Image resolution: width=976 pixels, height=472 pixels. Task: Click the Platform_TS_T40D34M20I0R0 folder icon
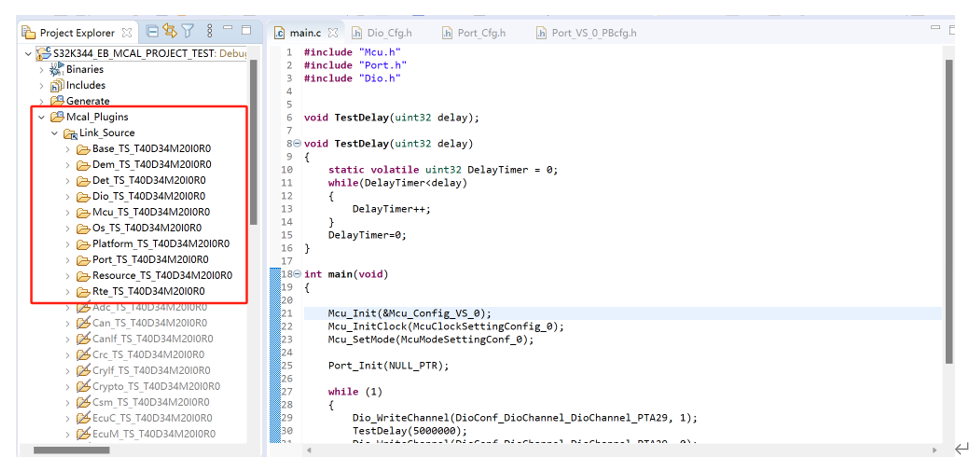point(83,244)
